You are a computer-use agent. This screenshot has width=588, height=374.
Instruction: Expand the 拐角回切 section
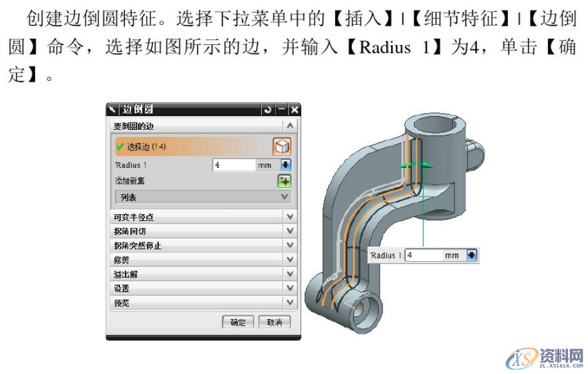click(289, 230)
